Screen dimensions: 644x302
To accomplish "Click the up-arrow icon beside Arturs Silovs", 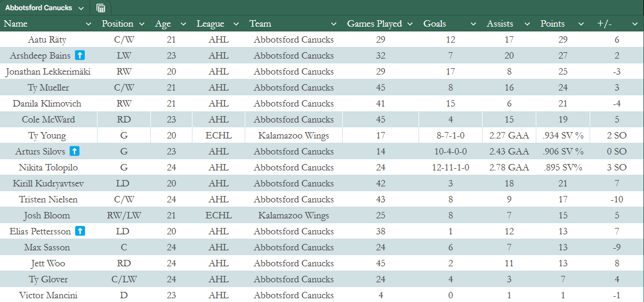I will [75, 151].
